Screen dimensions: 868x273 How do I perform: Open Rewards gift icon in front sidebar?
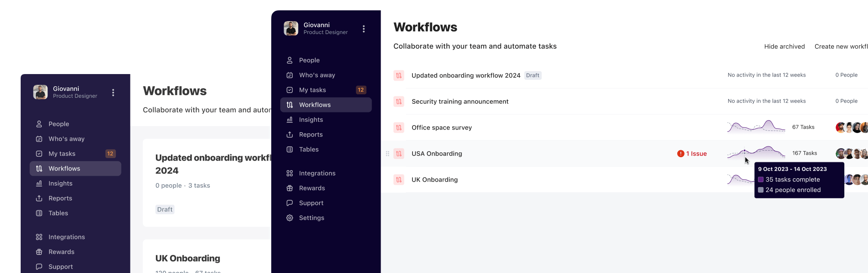(290, 188)
